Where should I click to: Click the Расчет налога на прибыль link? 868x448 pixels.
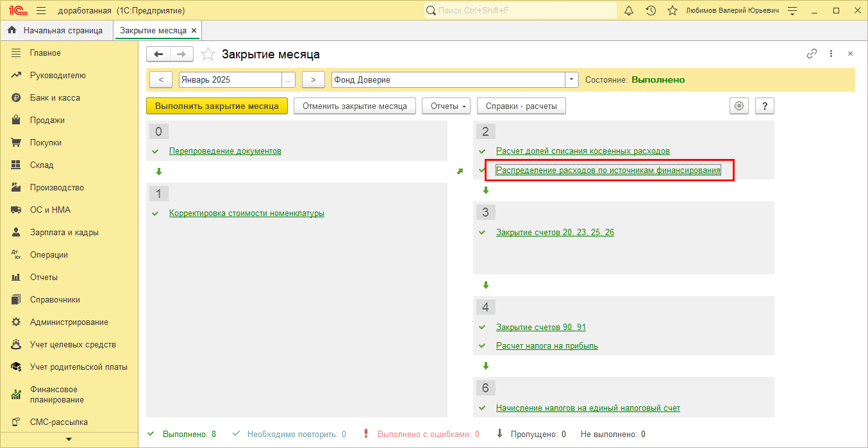pos(547,346)
